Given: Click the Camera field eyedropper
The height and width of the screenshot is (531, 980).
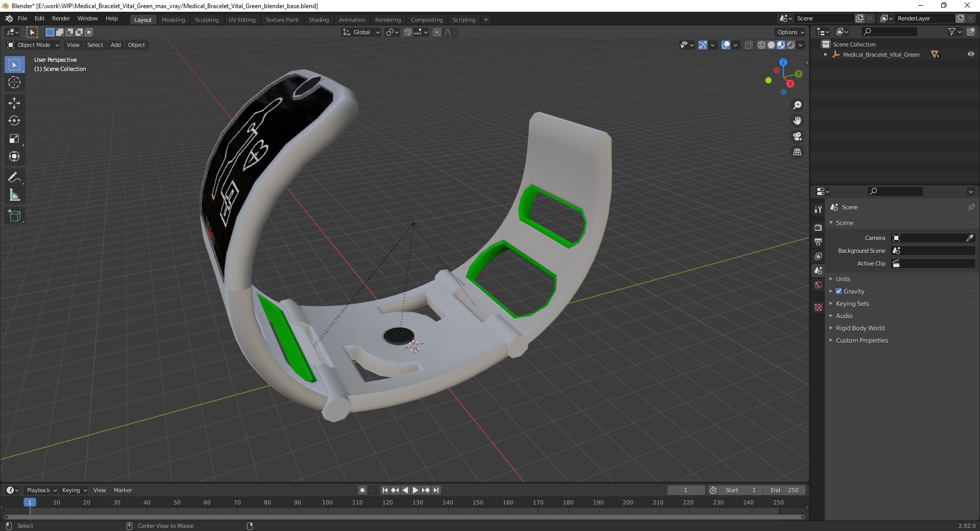Looking at the screenshot, I should click(x=970, y=238).
